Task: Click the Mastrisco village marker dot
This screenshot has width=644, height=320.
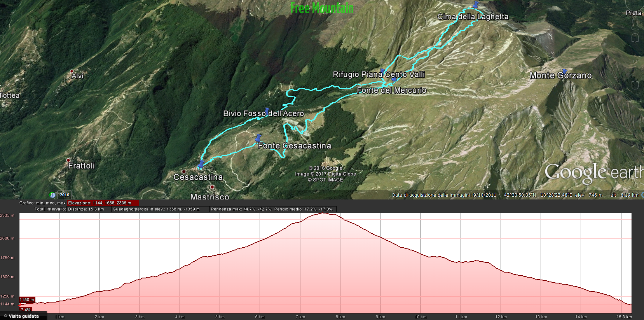Action: [212, 187]
